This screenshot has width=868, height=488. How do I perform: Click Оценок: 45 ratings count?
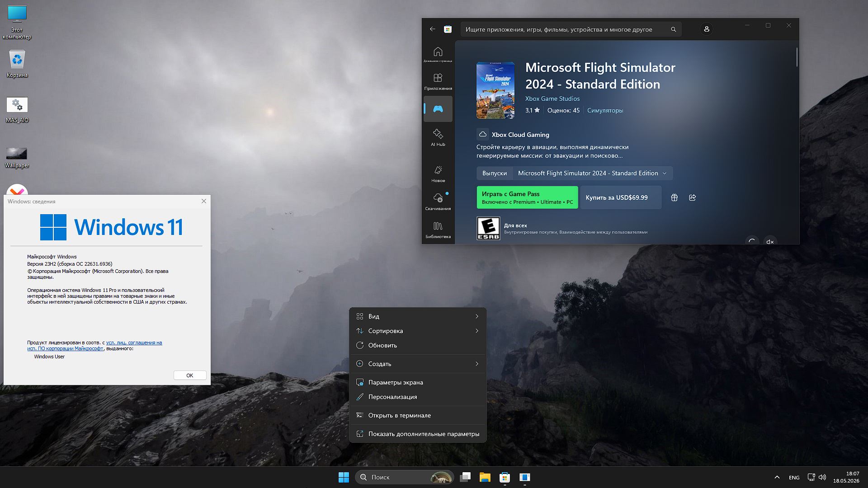pos(563,110)
